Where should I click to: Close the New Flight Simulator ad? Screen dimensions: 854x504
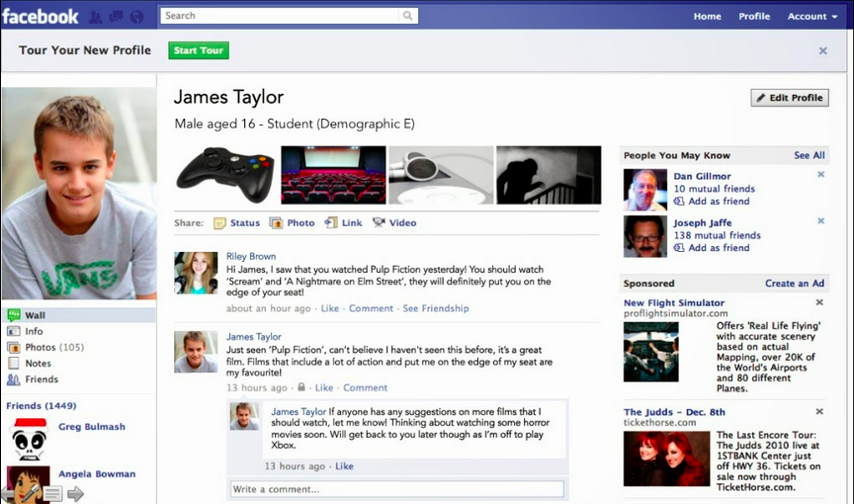[x=819, y=302]
